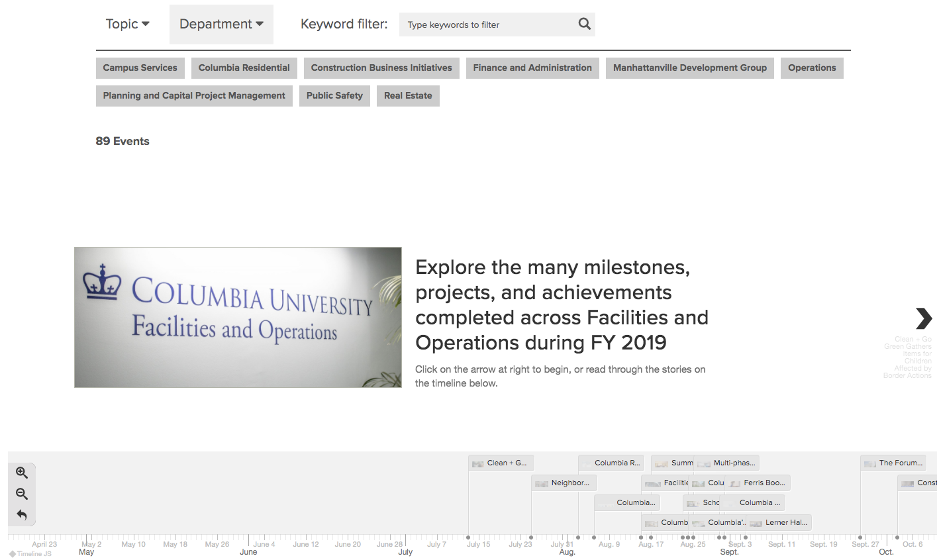This screenshot has height=560, width=937.
Task: Filter by Public Safety department
Action: tap(334, 96)
